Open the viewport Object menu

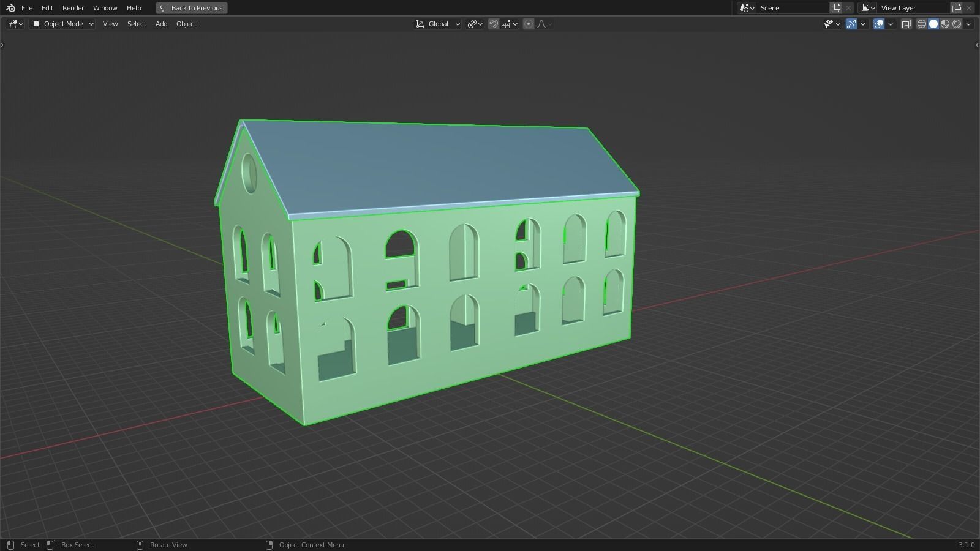(x=187, y=24)
